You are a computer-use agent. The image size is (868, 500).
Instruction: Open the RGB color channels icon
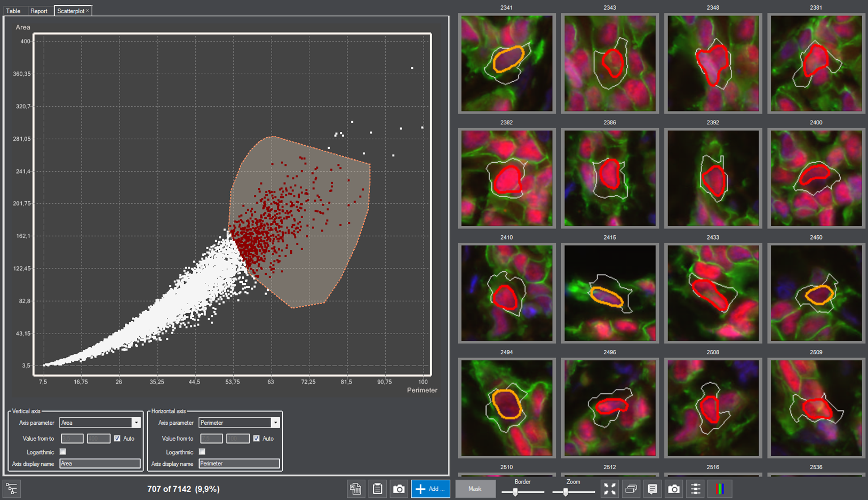coord(720,489)
